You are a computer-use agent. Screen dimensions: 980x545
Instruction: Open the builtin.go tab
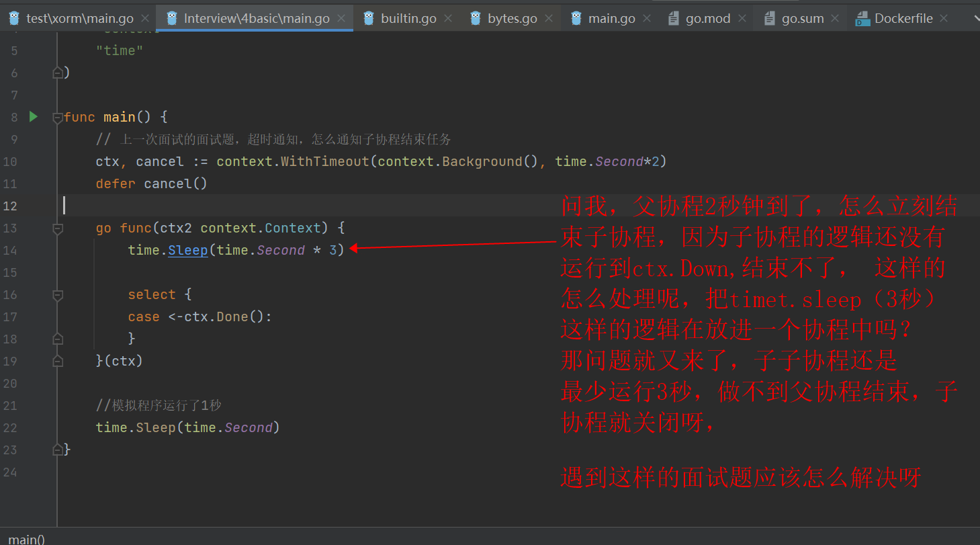coord(408,19)
